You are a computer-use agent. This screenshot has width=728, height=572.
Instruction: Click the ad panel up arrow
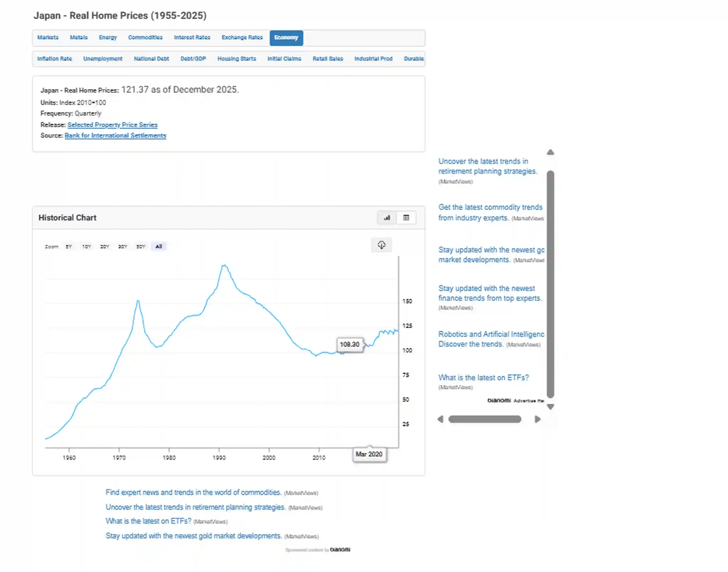click(x=550, y=152)
